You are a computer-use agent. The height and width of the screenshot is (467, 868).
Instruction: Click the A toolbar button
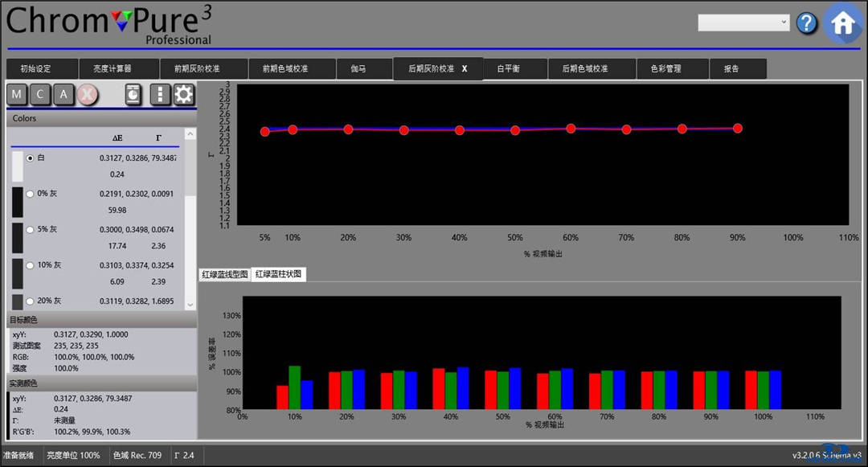[63, 95]
